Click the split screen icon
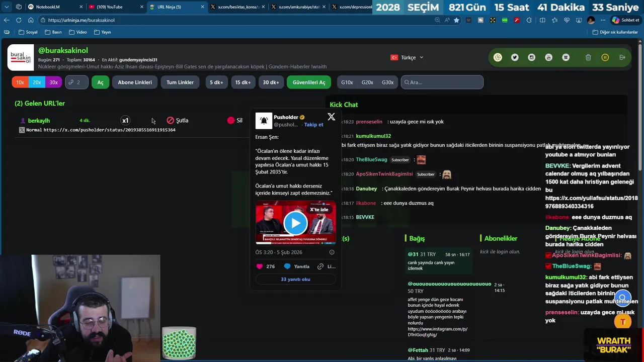644x362 pixels. coord(542,20)
